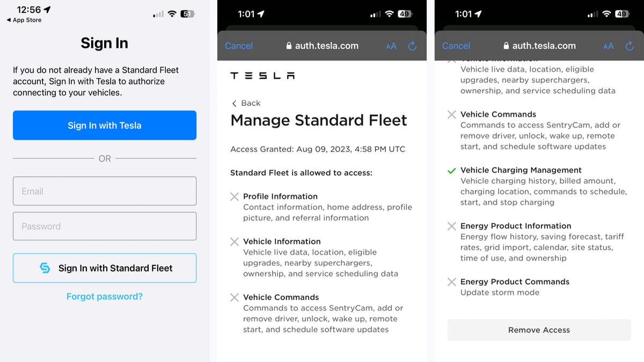
Task: Open the Forgot password link
Action: pyautogui.click(x=105, y=297)
